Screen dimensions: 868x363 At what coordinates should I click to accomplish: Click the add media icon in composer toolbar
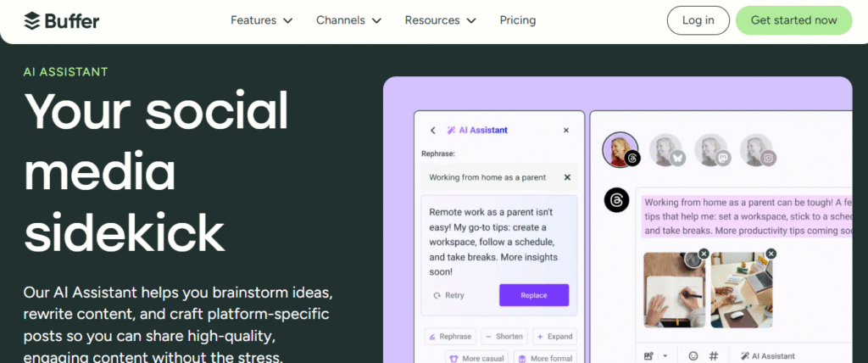coord(648,356)
